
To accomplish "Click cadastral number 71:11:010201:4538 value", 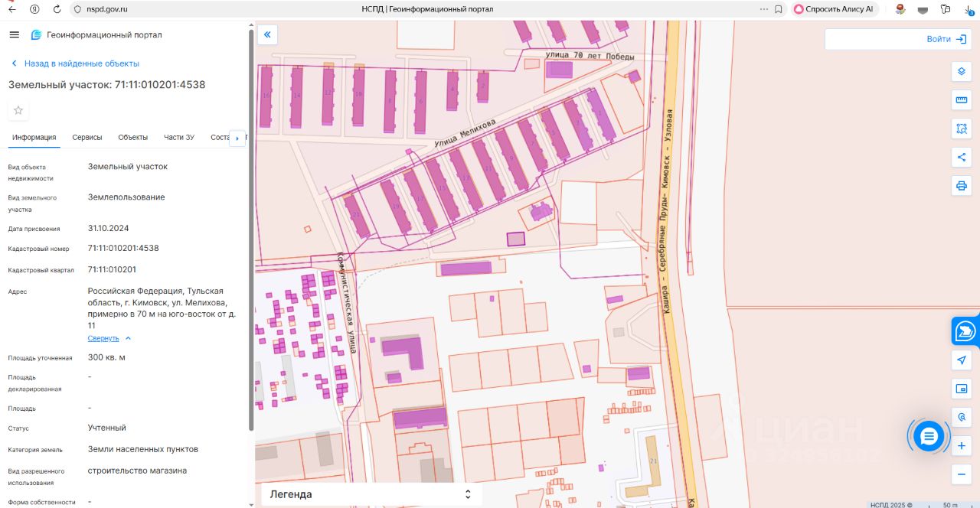I will point(123,248).
